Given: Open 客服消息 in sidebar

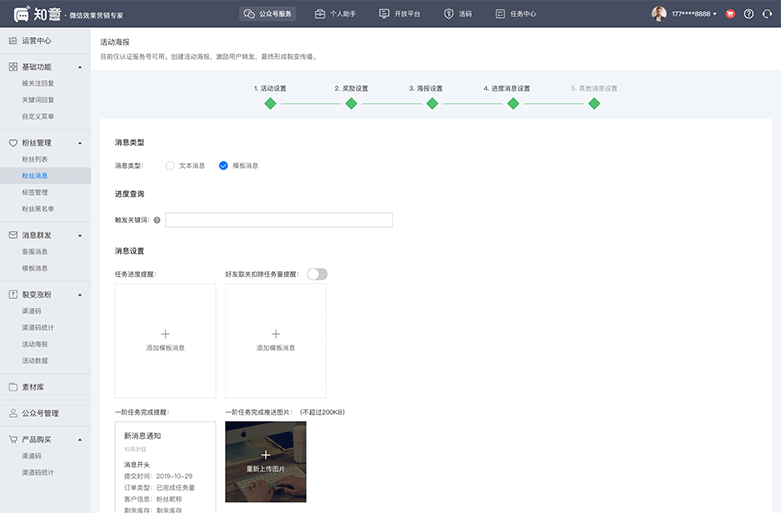Looking at the screenshot, I should click(35, 252).
